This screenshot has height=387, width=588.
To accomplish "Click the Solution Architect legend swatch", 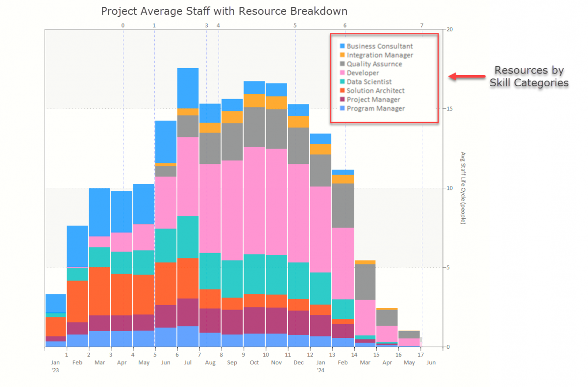I will [x=343, y=90].
